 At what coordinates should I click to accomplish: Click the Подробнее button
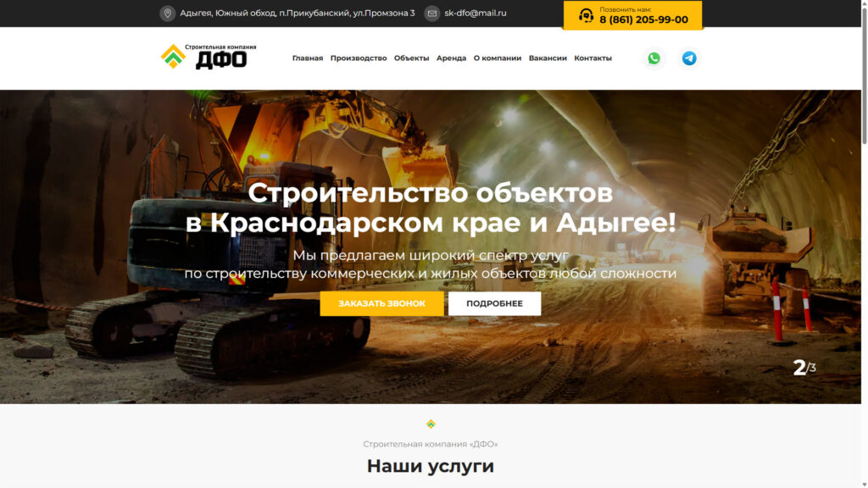coord(494,303)
